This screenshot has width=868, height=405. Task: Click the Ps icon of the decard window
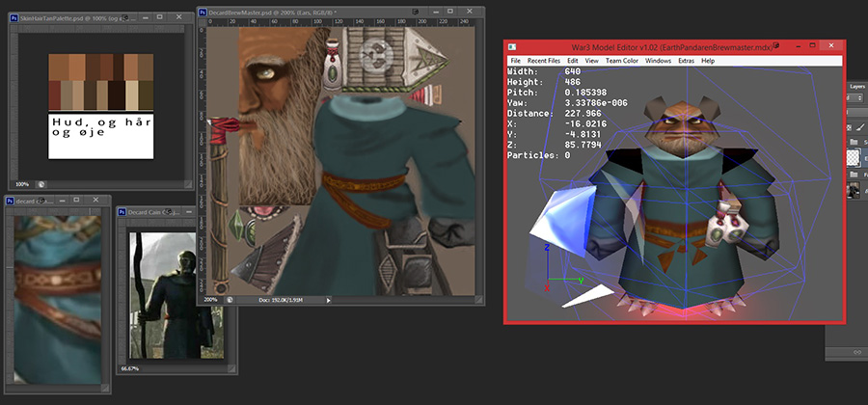pyautogui.click(x=10, y=201)
